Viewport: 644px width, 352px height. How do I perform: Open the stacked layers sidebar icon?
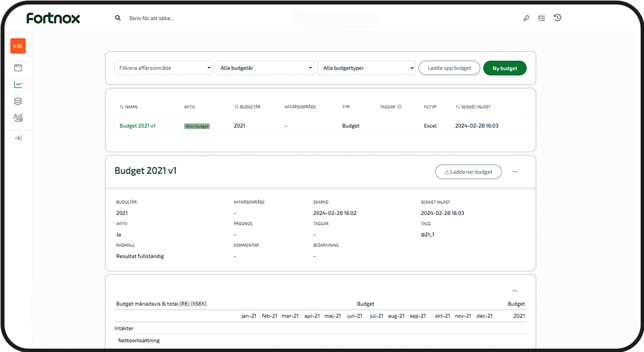click(x=18, y=101)
